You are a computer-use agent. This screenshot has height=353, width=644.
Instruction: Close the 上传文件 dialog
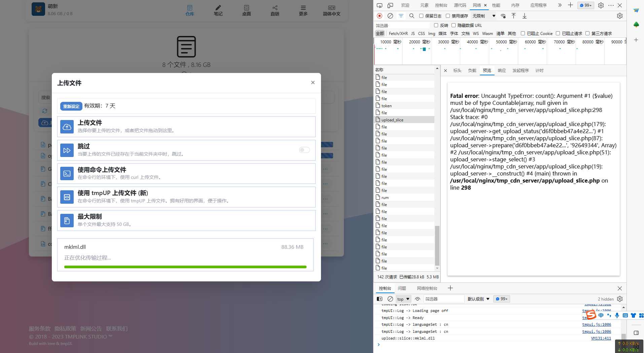pyautogui.click(x=313, y=82)
